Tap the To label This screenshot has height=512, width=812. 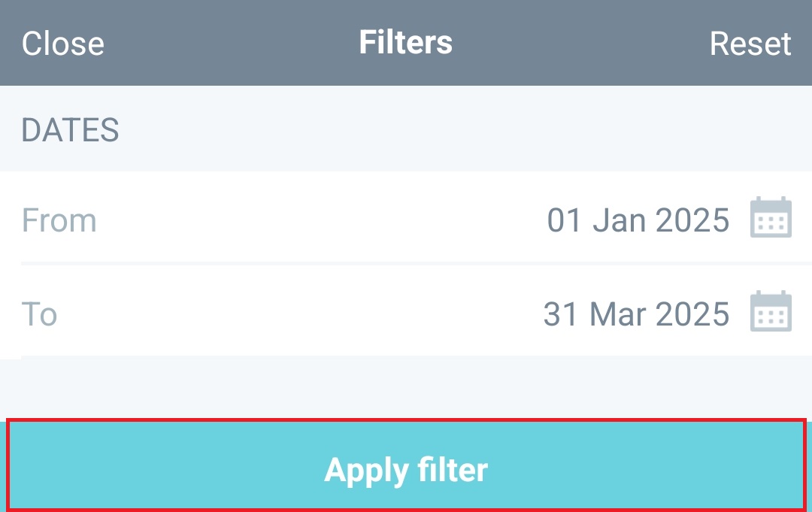39,314
